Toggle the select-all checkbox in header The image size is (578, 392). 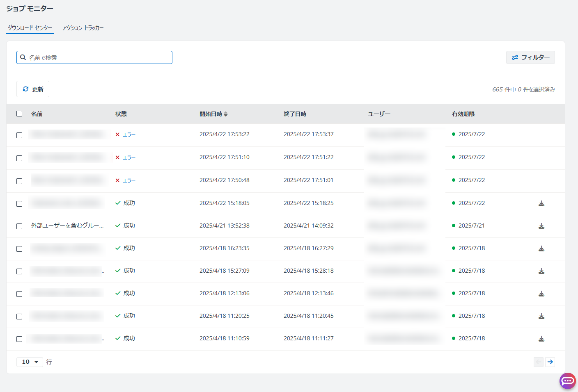[x=19, y=114]
